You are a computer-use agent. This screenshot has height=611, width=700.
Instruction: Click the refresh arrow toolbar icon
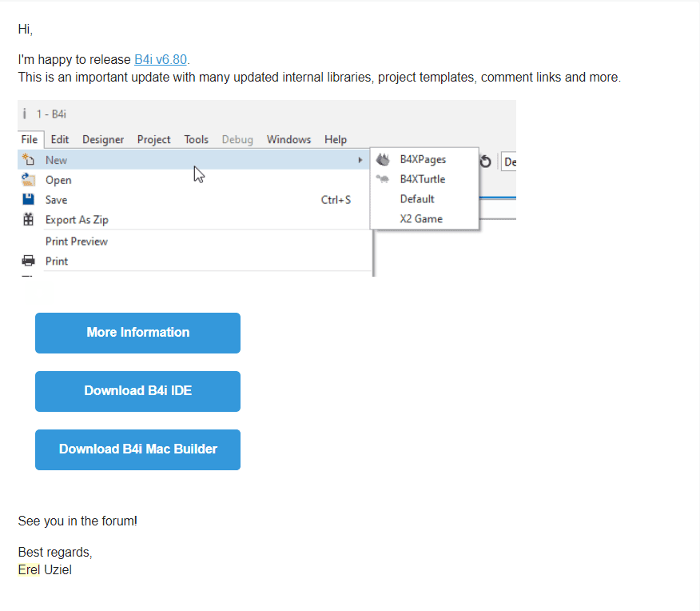485,162
